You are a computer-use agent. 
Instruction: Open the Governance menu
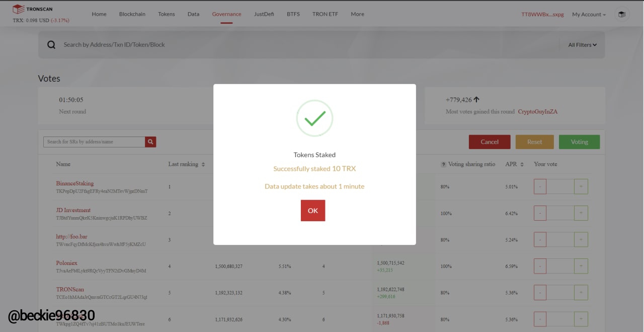226,14
